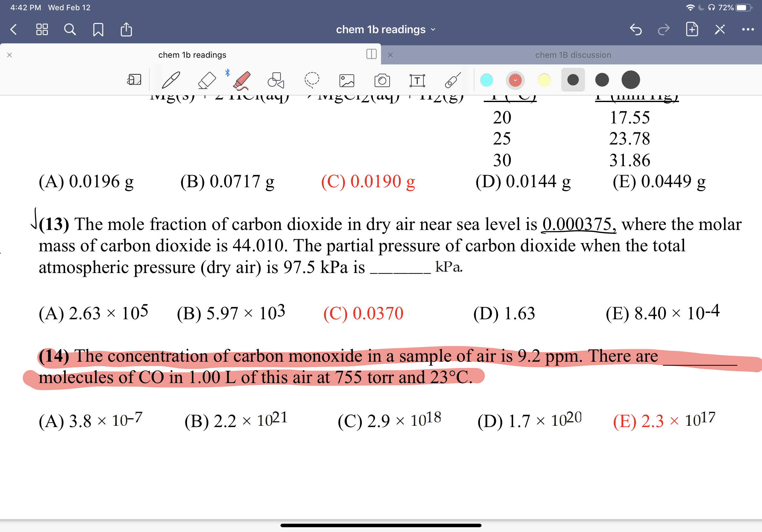
Task: Select the Image insert tool
Action: 347,81
